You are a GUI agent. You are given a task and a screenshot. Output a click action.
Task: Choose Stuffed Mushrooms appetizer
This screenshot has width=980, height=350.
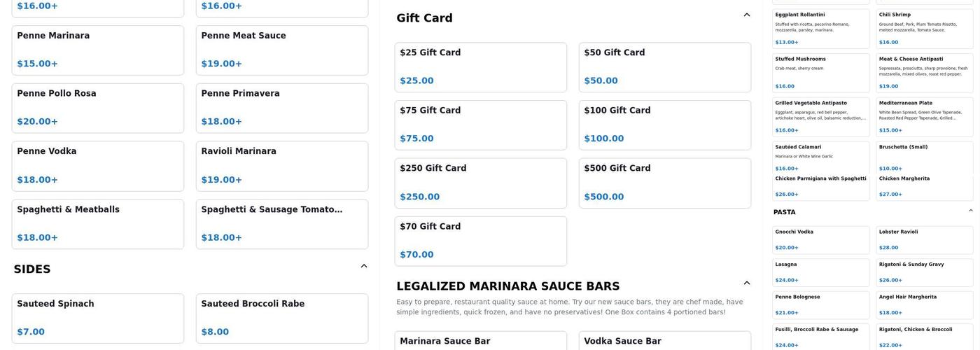click(x=820, y=73)
